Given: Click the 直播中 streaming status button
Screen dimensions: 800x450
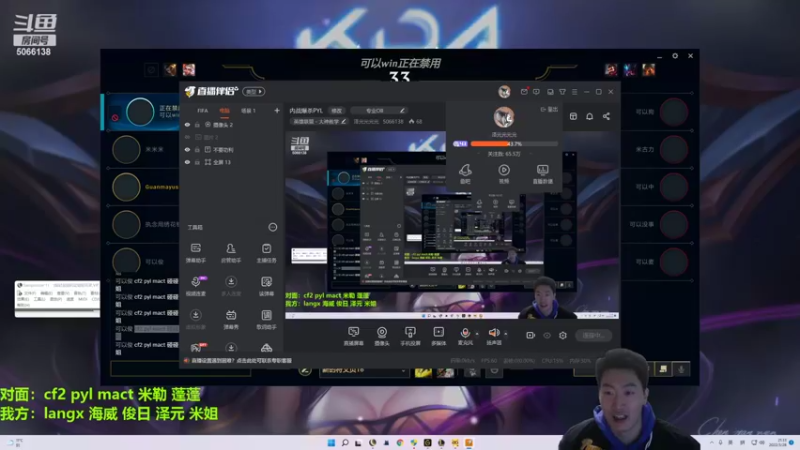Looking at the screenshot, I should coord(593,335).
